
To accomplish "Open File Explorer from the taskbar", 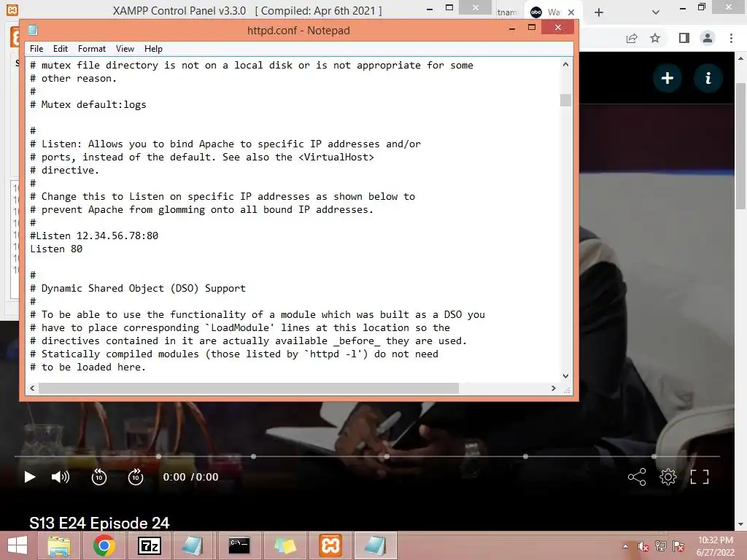I will pos(58,545).
